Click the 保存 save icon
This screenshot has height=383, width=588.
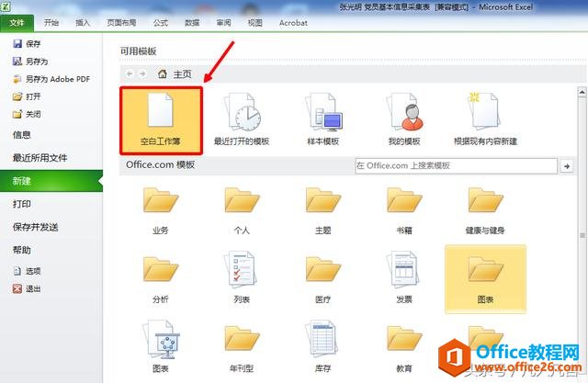pyautogui.click(x=17, y=44)
